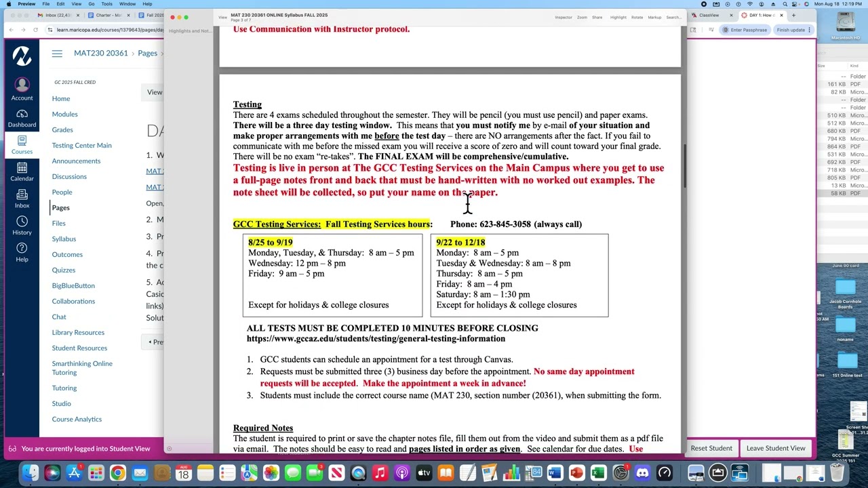
Task: Open History icon in Canvas global nav
Action: click(x=22, y=226)
